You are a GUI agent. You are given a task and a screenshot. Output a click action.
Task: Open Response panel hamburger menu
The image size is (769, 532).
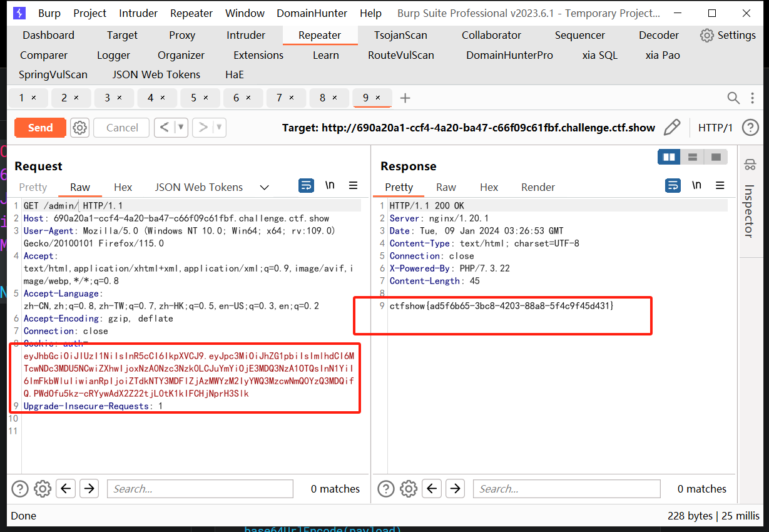coord(720,185)
